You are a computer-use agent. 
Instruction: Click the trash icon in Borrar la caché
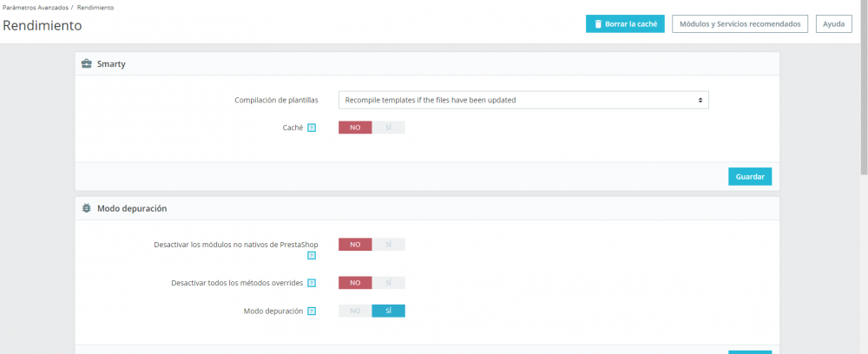598,23
